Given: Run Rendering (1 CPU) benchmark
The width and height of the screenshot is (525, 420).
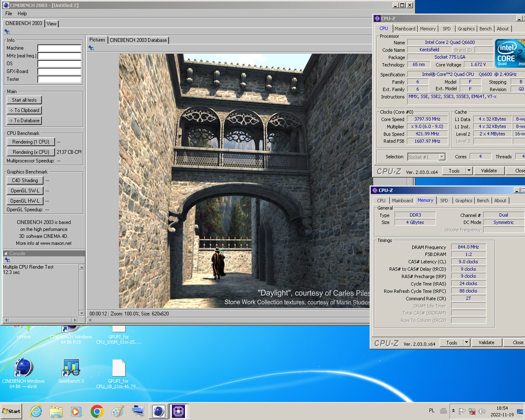Looking at the screenshot, I should pyautogui.click(x=31, y=142).
